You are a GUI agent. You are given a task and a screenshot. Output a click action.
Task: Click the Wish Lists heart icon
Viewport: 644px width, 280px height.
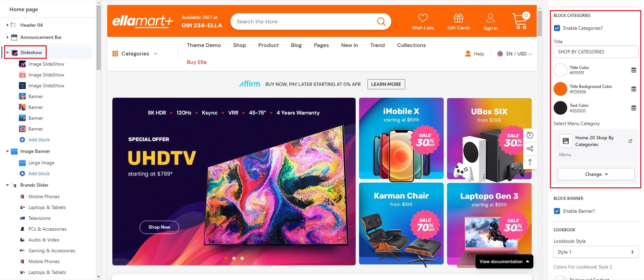click(423, 18)
